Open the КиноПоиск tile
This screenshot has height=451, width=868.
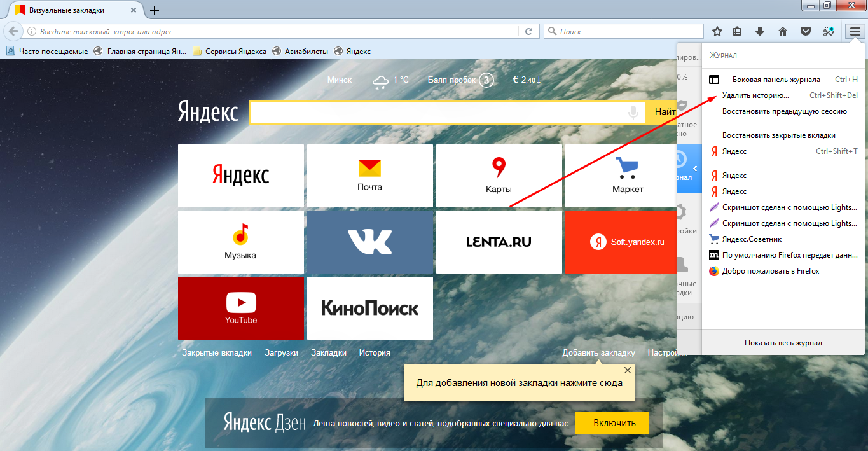pyautogui.click(x=370, y=308)
